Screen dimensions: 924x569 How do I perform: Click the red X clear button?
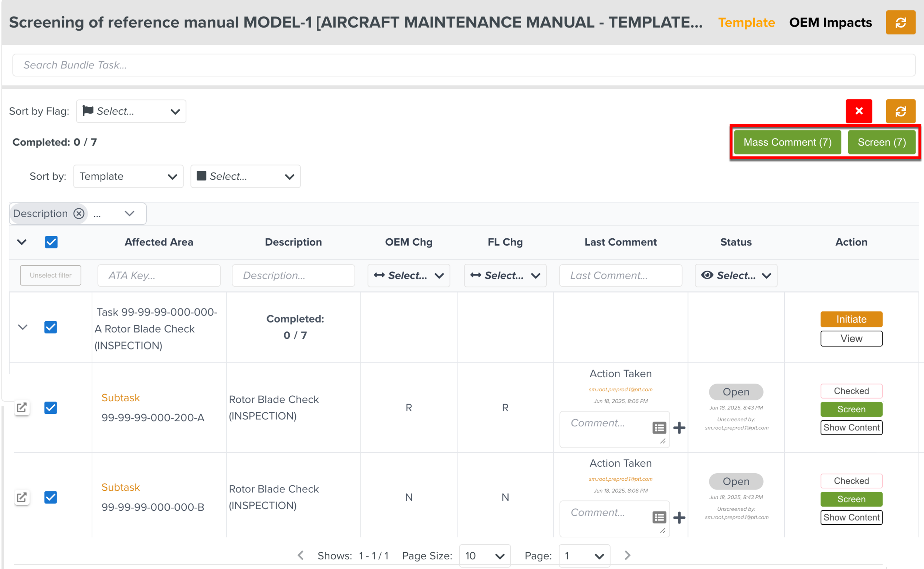(859, 111)
